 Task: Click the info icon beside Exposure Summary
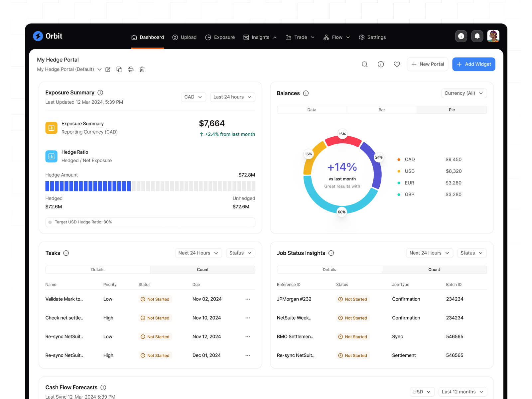click(x=100, y=92)
